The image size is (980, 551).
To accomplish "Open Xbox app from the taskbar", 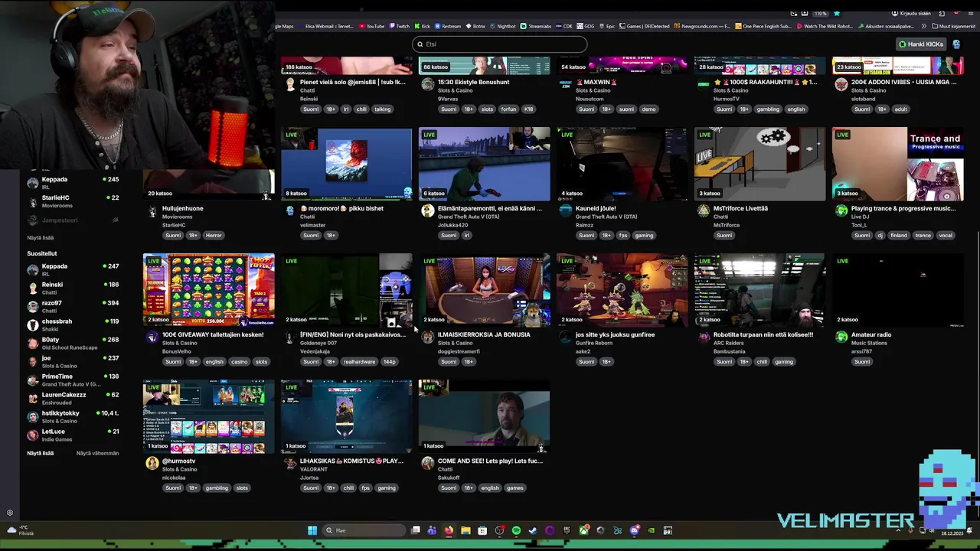I will coord(583,530).
